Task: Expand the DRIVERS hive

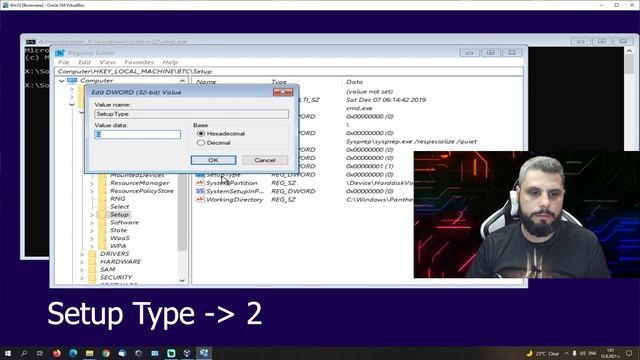Action: coord(82,254)
